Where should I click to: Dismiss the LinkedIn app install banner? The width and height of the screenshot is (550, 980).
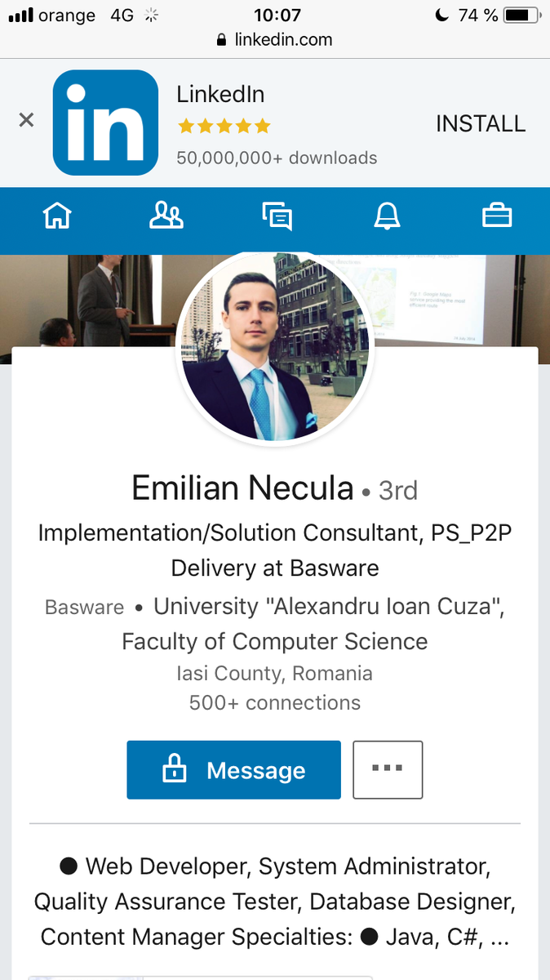(x=26, y=121)
